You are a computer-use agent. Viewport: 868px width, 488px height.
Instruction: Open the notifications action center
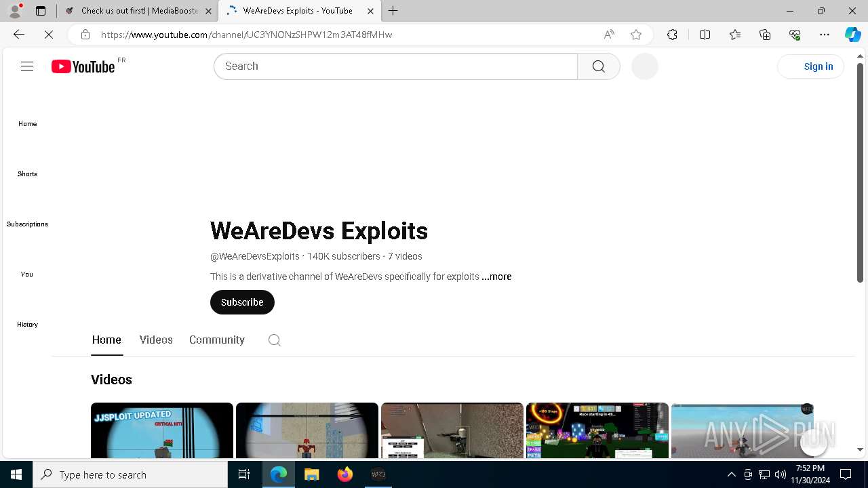tap(846, 474)
